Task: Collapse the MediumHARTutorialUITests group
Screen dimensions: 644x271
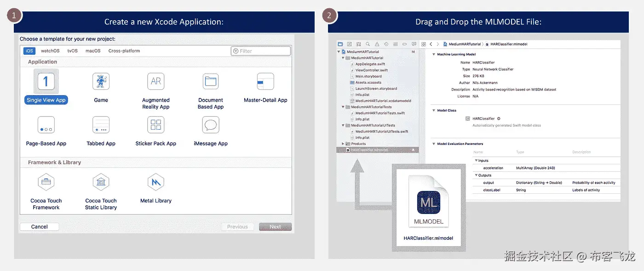Action: tap(343, 125)
